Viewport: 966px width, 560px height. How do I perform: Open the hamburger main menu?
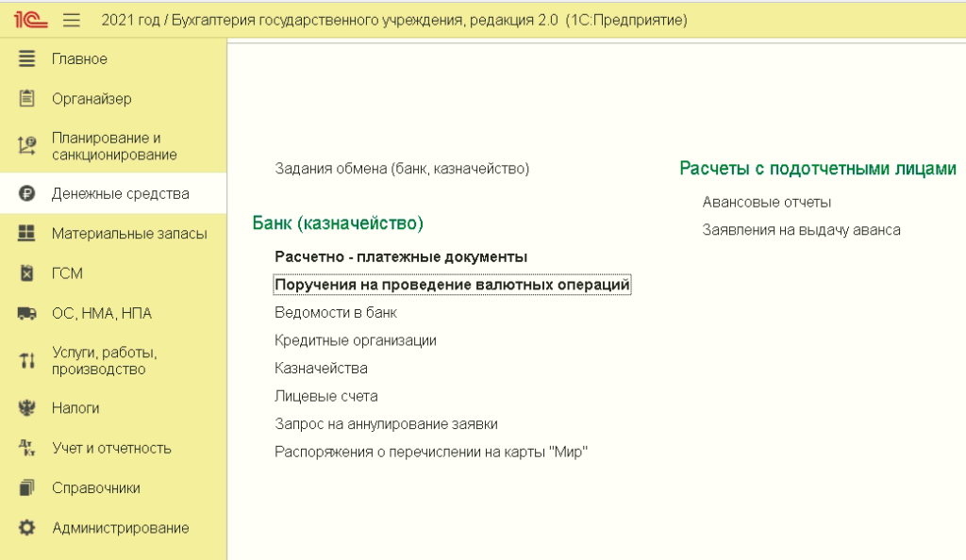72,20
